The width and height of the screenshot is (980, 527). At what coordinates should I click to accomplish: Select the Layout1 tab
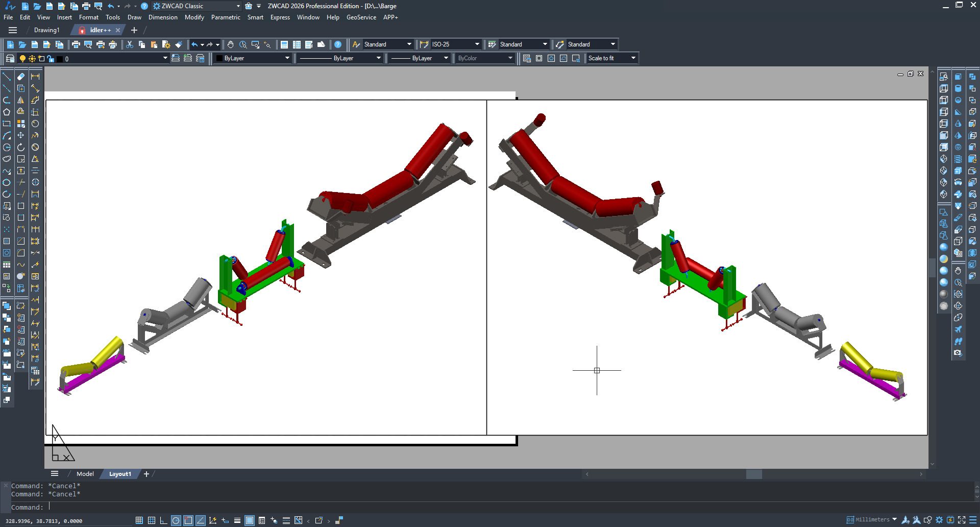tap(120, 474)
